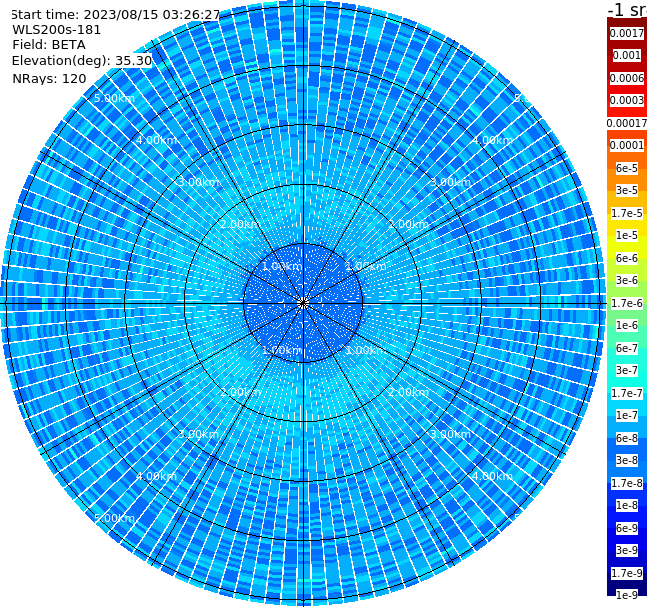Choose the 1e-5 colorbar label
Image resolution: width=647 pixels, height=607 pixels.
tap(627, 235)
